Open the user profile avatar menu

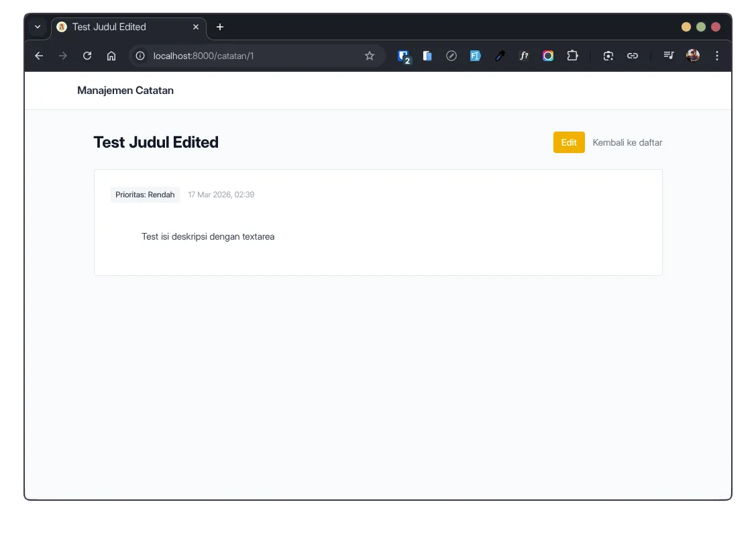tap(693, 56)
